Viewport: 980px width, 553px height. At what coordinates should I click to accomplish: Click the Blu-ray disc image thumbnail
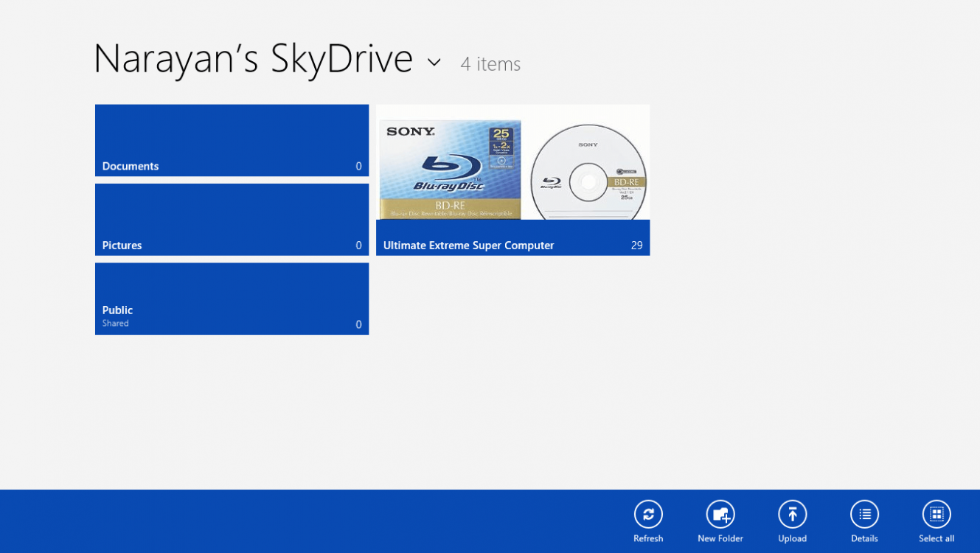[588, 172]
